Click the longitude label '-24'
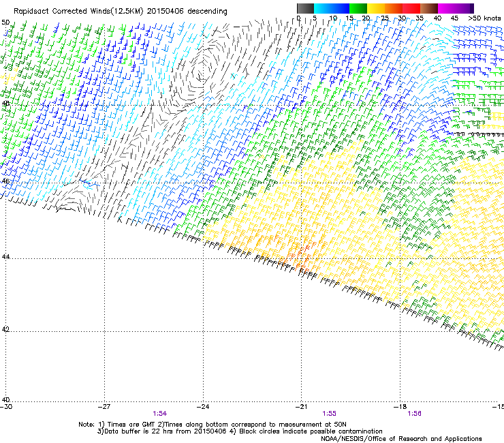The width and height of the screenshot is (504, 443). [203, 407]
